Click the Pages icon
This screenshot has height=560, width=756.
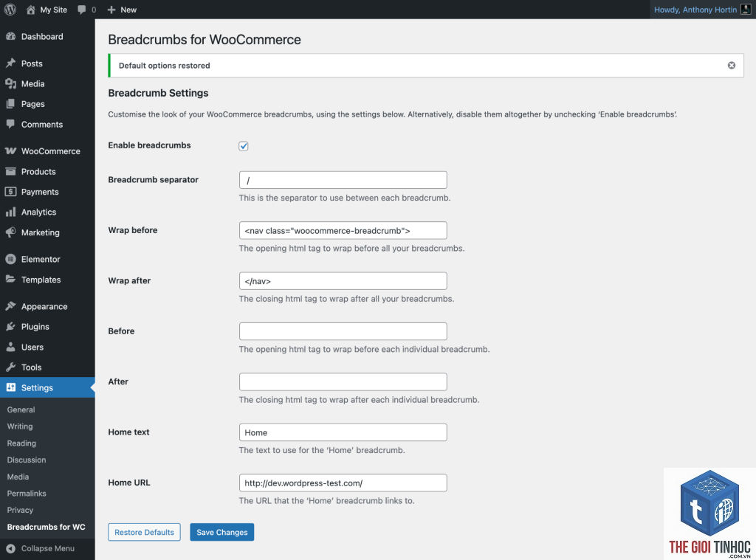(x=10, y=104)
